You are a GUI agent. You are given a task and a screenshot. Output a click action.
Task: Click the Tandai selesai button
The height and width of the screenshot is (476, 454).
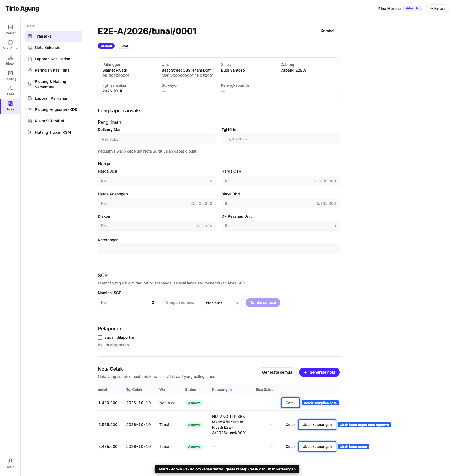click(x=263, y=303)
